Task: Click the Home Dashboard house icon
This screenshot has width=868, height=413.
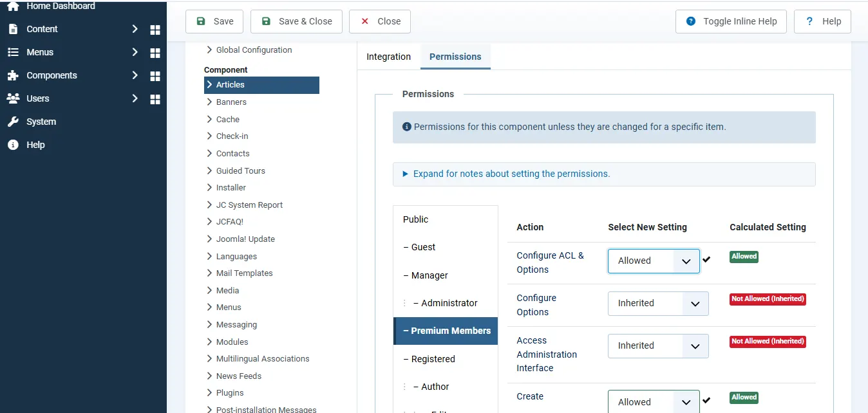Action: point(13,6)
